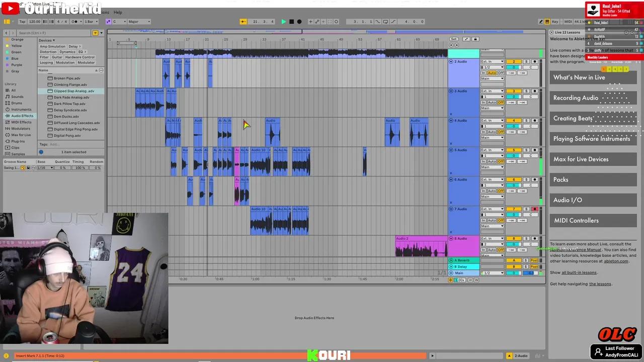This screenshot has height=362, width=644.
Task: Click the Tap tempo button
Action: click(22, 22)
